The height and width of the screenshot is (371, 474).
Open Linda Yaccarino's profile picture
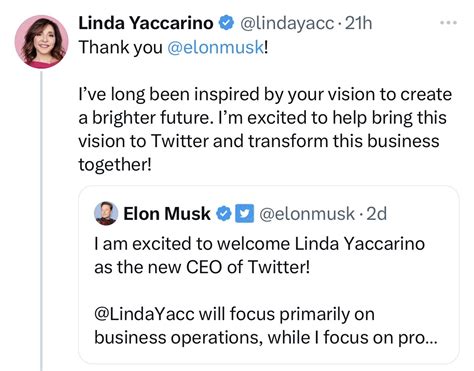click(41, 42)
